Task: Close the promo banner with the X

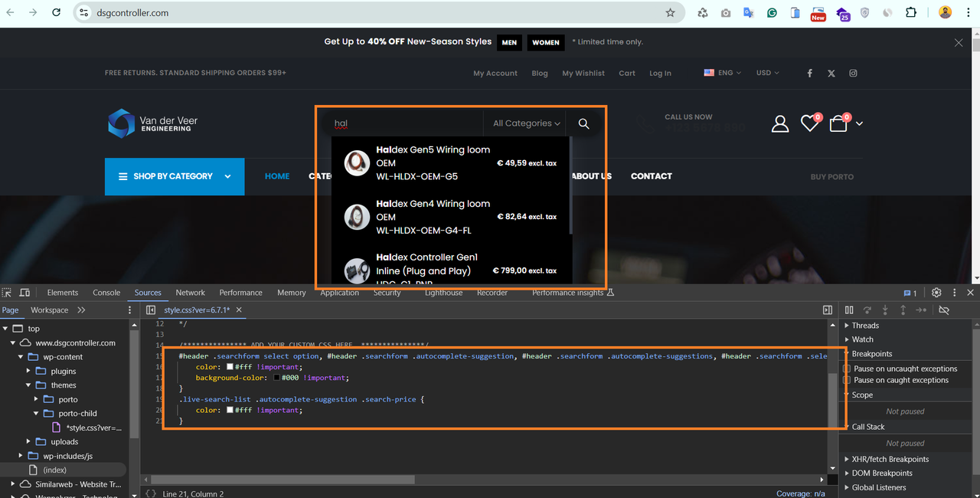Action: [x=959, y=43]
